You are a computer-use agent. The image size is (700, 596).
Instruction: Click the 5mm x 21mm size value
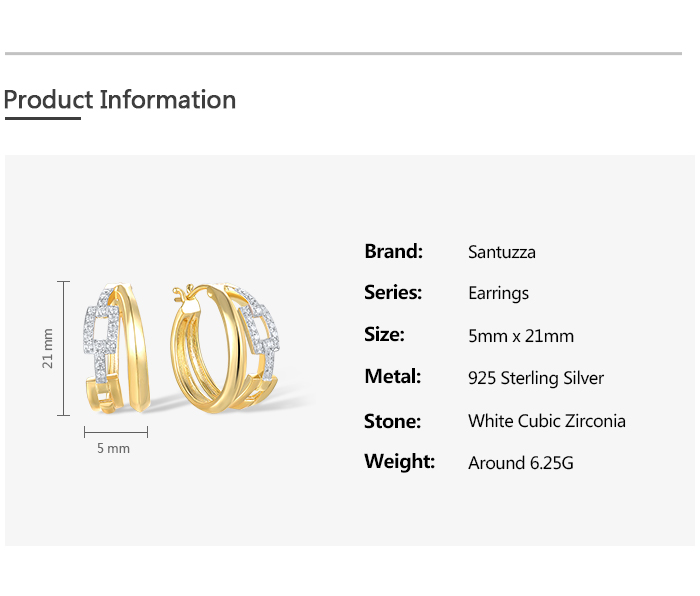pyautogui.click(x=520, y=336)
